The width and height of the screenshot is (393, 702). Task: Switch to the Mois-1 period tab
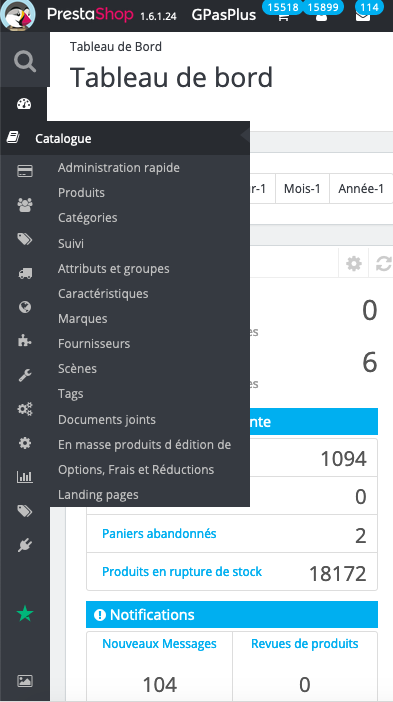click(302, 188)
